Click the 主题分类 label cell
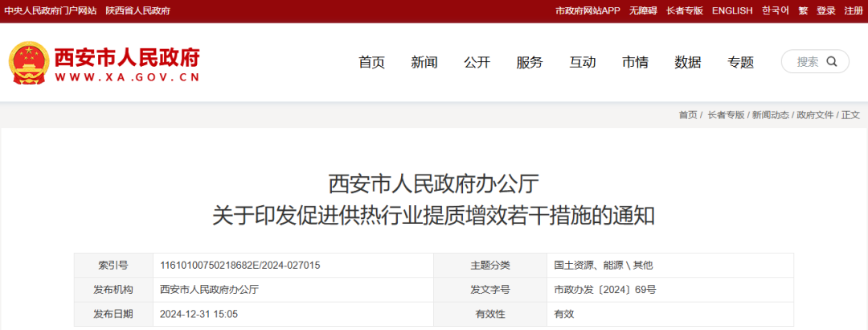The width and height of the screenshot is (868, 330). coord(490,265)
